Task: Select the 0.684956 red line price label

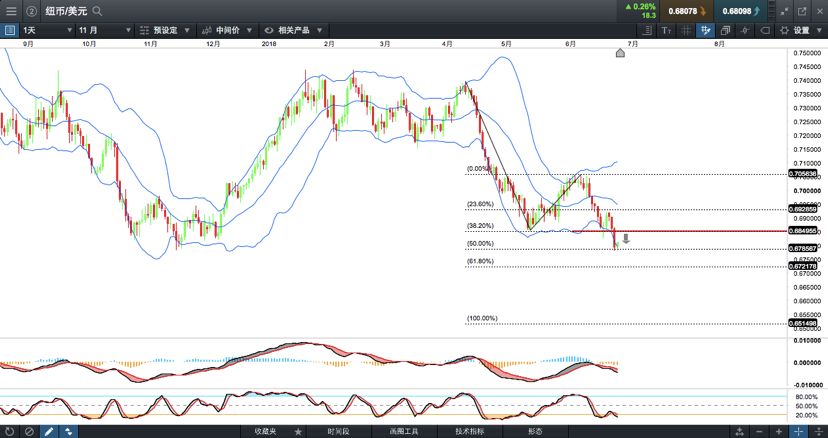Action: click(802, 230)
